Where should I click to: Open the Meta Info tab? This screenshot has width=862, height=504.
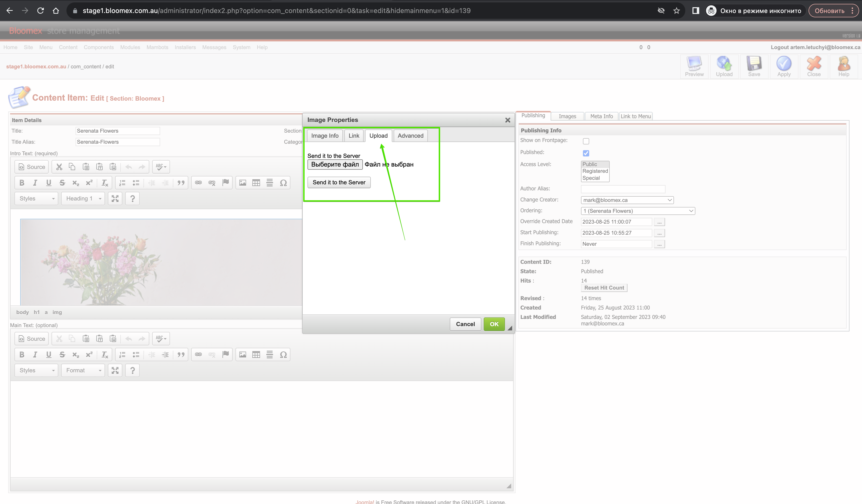coord(601,116)
